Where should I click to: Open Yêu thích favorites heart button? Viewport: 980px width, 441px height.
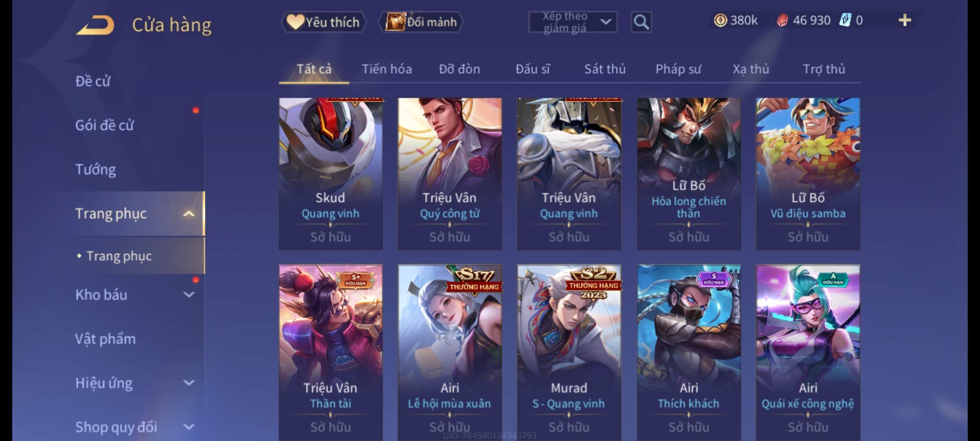(323, 22)
